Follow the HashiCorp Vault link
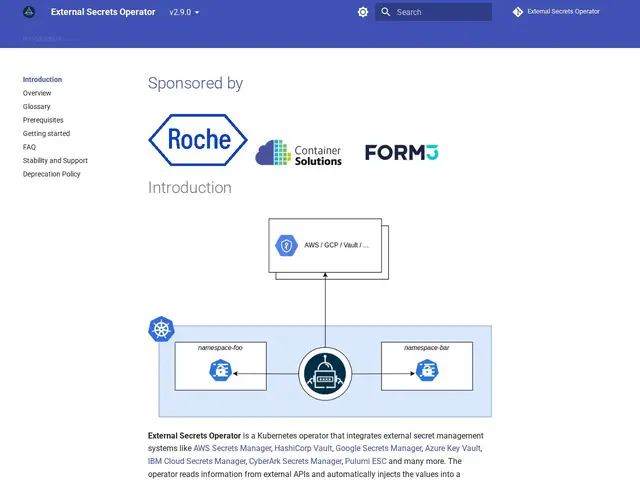Screen dimensions: 640x480 pyautogui.click(x=303, y=448)
